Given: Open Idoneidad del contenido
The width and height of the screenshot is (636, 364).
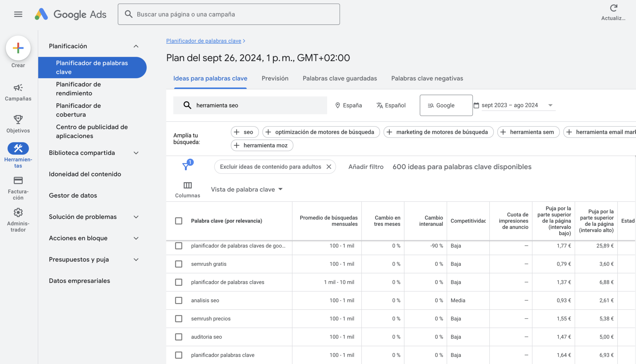Looking at the screenshot, I should click(x=85, y=174).
